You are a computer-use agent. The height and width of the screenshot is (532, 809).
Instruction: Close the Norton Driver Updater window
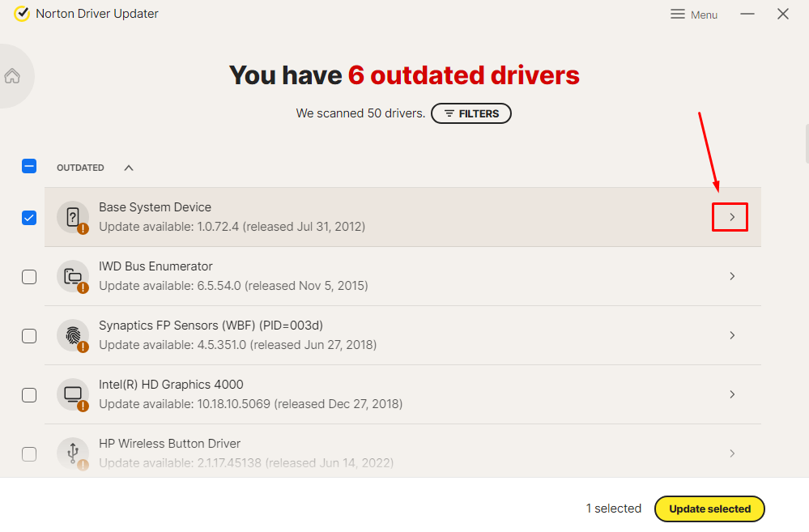783,14
